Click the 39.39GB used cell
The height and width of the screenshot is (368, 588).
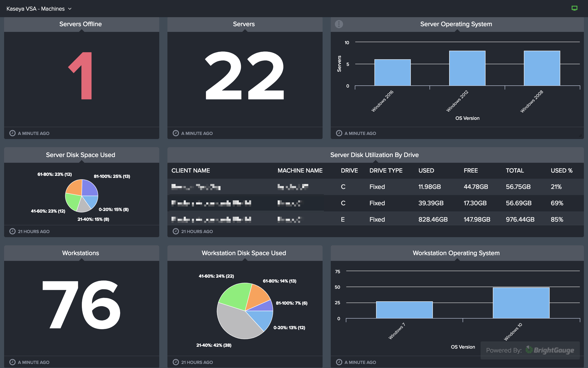(x=431, y=203)
